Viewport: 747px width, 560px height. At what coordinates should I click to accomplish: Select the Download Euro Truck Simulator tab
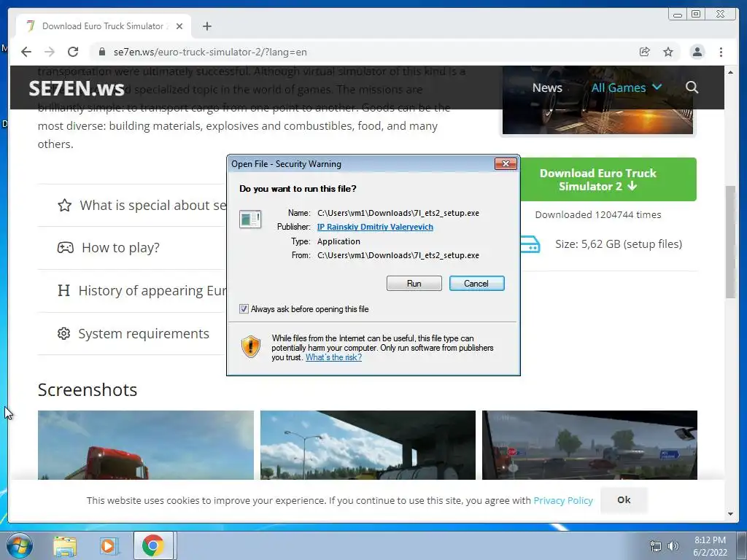pyautogui.click(x=104, y=26)
